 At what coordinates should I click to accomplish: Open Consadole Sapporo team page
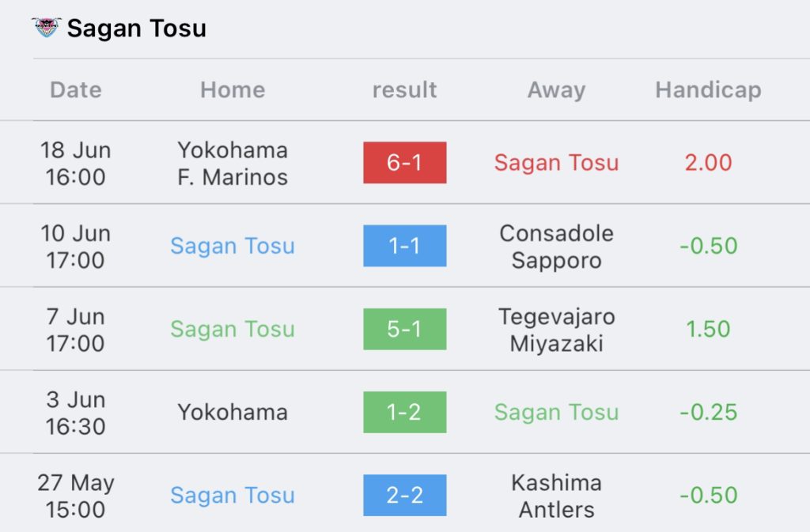click(x=556, y=247)
